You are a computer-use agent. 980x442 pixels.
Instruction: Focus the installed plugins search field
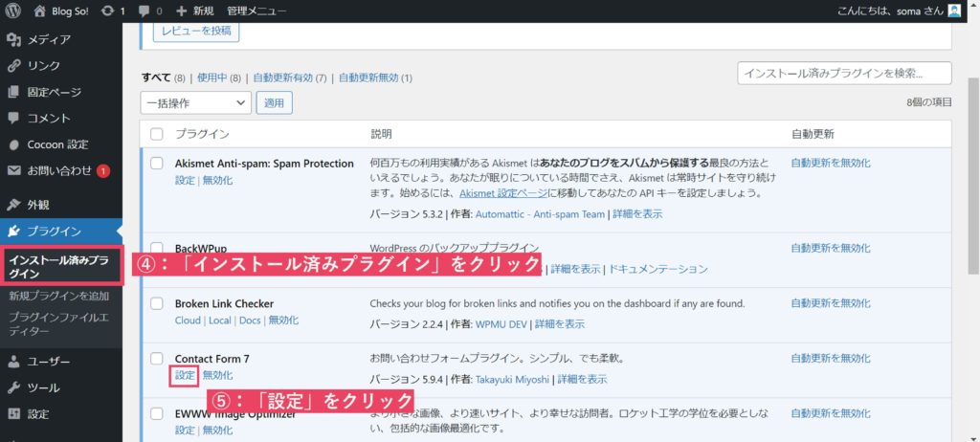point(844,74)
